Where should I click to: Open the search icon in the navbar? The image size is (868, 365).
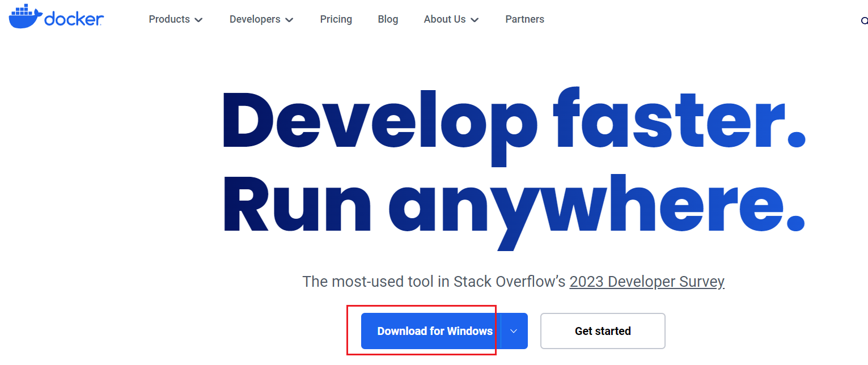click(x=864, y=21)
